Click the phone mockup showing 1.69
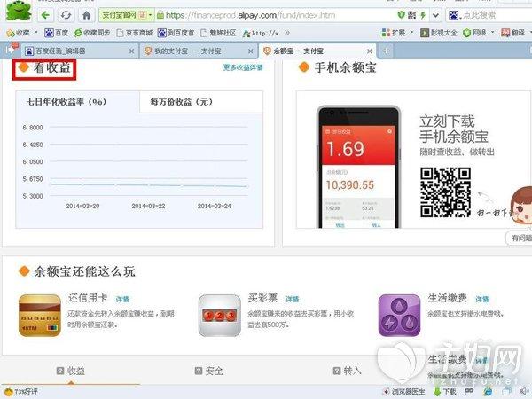The width and height of the screenshot is (532, 399). click(x=358, y=167)
